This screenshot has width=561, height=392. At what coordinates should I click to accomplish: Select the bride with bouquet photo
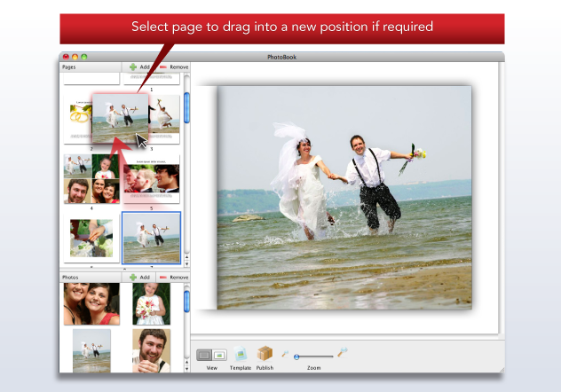click(151, 304)
